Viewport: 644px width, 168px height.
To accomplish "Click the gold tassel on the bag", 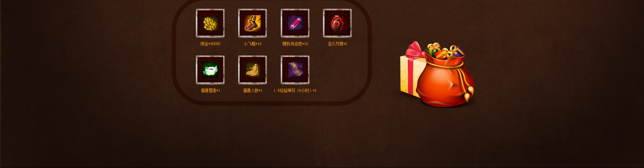I will pos(468,94).
